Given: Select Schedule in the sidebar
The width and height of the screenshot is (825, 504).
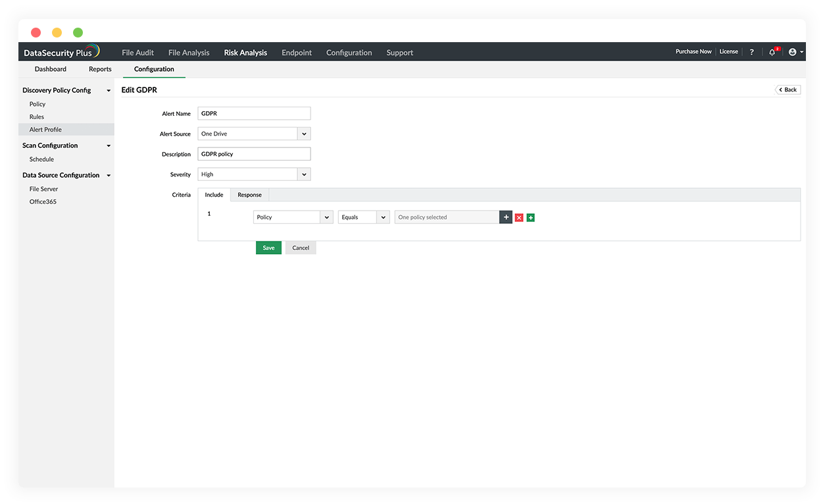Looking at the screenshot, I should coord(41,159).
